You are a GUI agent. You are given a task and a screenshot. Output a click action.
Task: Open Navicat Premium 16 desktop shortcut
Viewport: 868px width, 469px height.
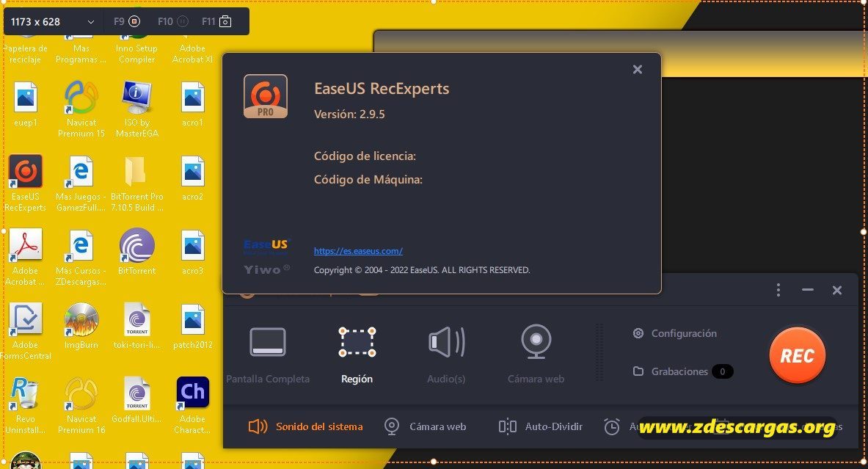click(x=81, y=405)
